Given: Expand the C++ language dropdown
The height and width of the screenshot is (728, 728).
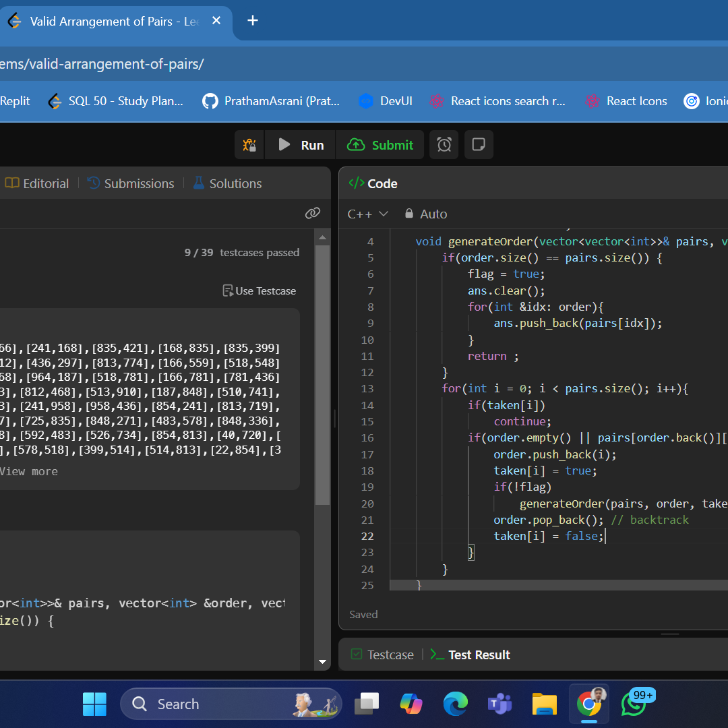Looking at the screenshot, I should tap(368, 214).
